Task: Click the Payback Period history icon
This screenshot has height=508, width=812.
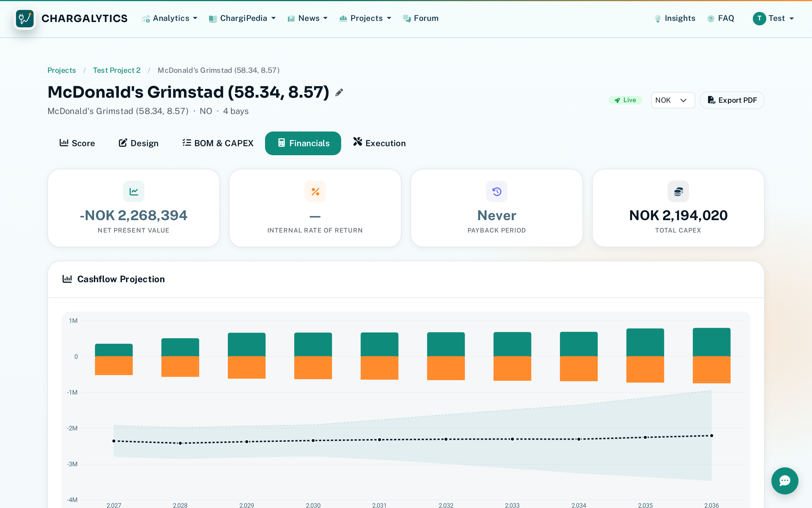Action: tap(497, 192)
